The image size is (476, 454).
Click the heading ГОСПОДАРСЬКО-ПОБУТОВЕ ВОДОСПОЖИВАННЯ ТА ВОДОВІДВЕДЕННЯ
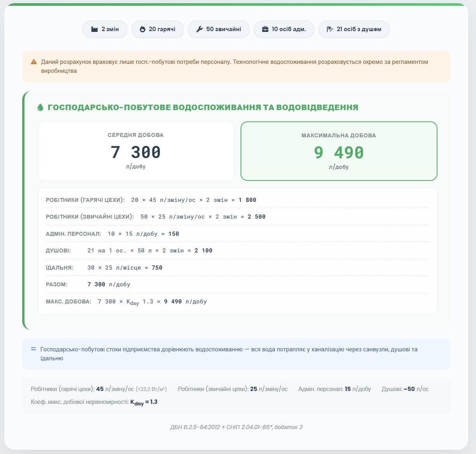click(x=203, y=107)
